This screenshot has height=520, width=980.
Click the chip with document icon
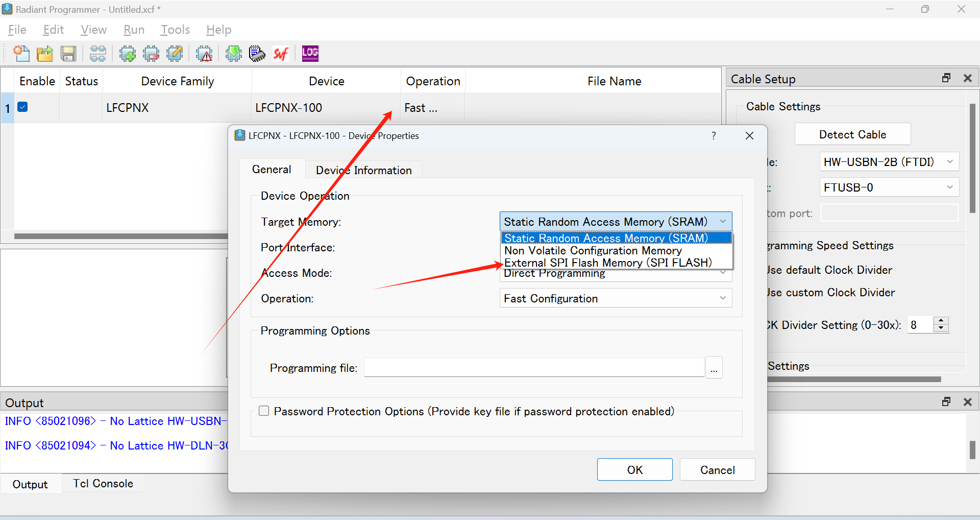coord(257,54)
